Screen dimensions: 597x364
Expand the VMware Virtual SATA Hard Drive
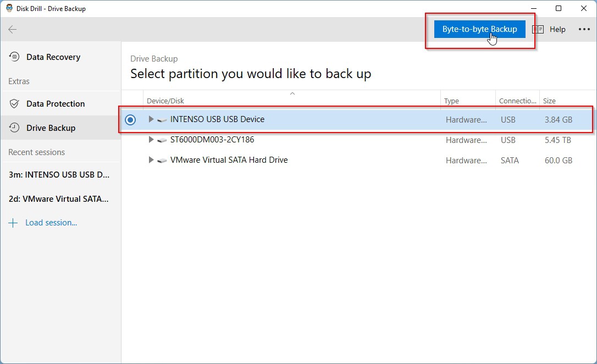click(x=151, y=160)
